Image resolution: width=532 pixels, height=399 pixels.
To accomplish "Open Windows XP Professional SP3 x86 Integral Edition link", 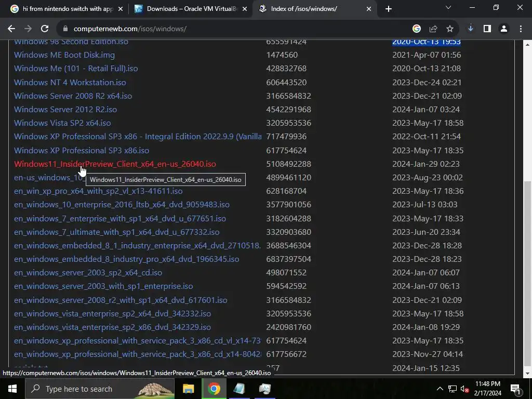I will click(x=138, y=137).
